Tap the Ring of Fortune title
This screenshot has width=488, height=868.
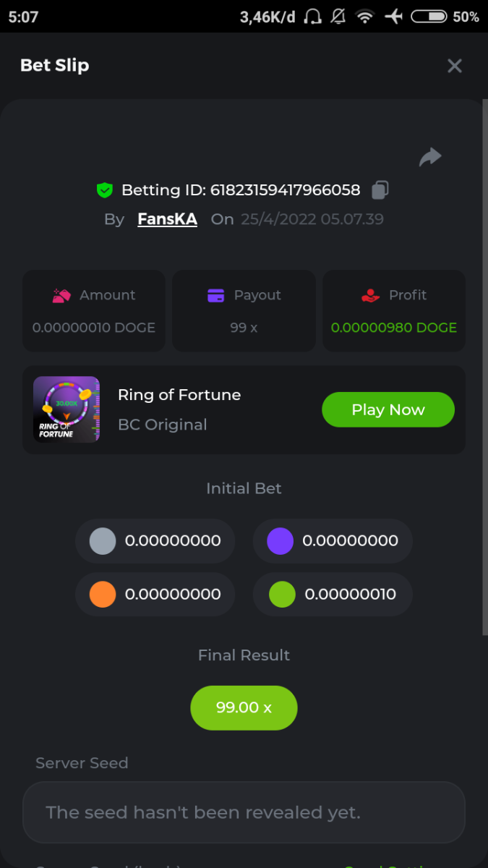[x=179, y=395]
